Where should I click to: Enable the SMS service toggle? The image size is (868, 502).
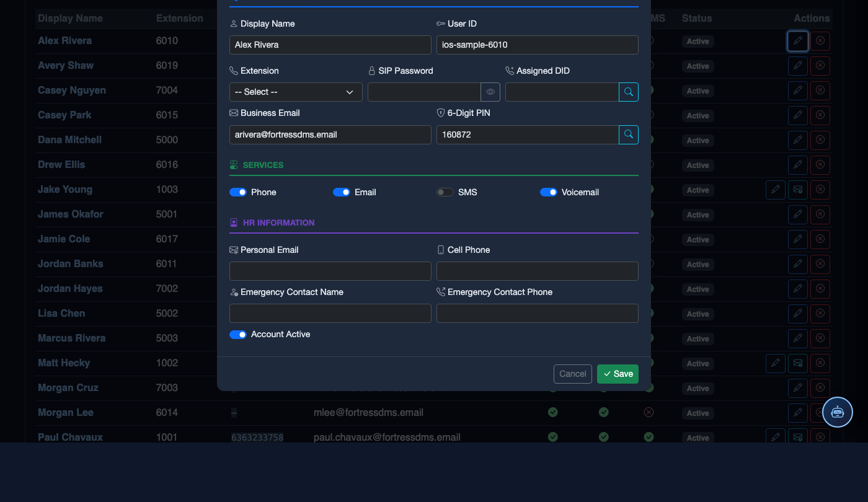[x=445, y=192]
